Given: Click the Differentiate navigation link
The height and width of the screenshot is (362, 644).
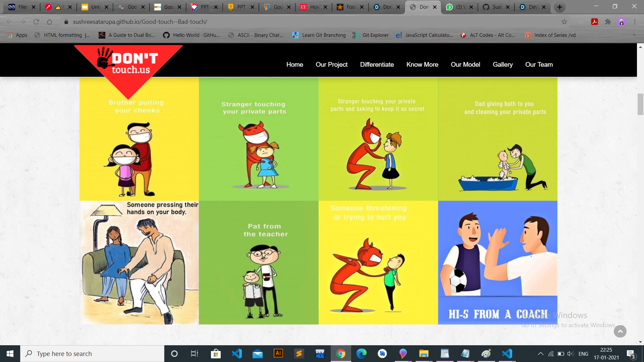Looking at the screenshot, I should 377,64.
